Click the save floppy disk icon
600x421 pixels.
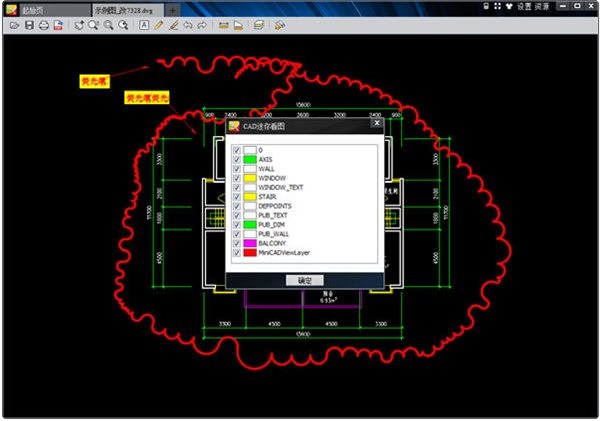pos(29,25)
